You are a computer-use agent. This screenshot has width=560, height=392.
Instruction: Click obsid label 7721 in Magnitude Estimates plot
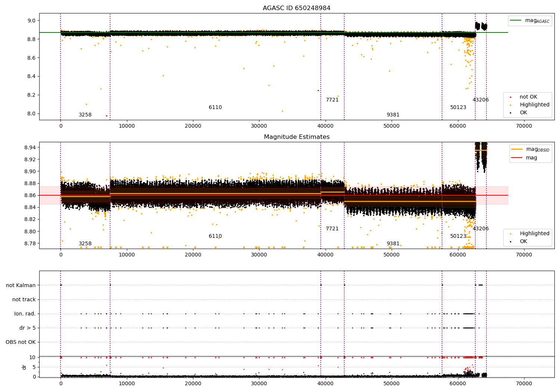tap(332, 229)
